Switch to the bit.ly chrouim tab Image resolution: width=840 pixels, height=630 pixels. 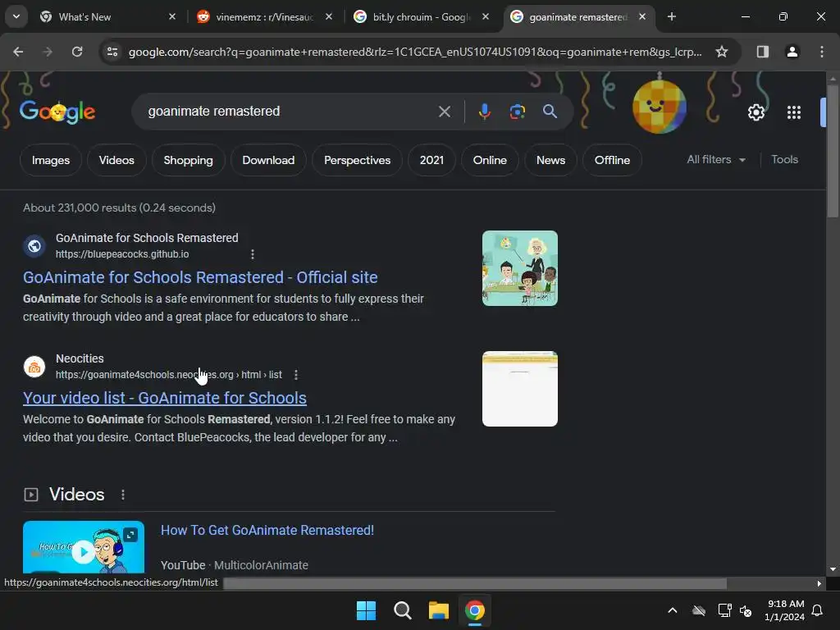[421, 17]
